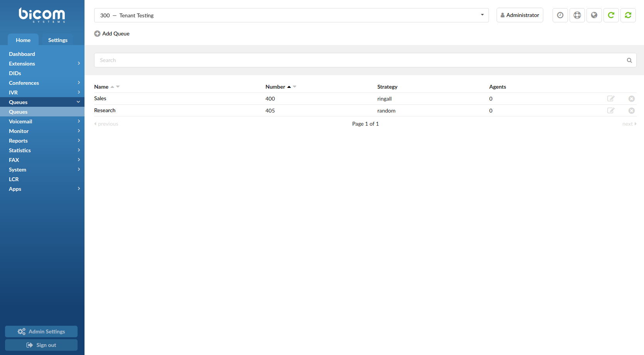Edit the Research queue
The width and height of the screenshot is (644, 355).
click(x=611, y=111)
